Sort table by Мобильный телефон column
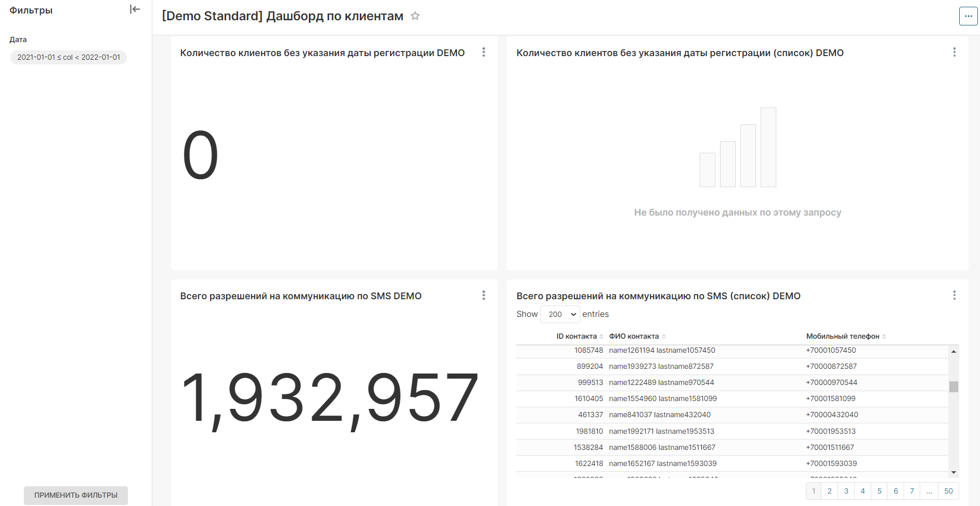This screenshot has height=506, width=980. 843,336
